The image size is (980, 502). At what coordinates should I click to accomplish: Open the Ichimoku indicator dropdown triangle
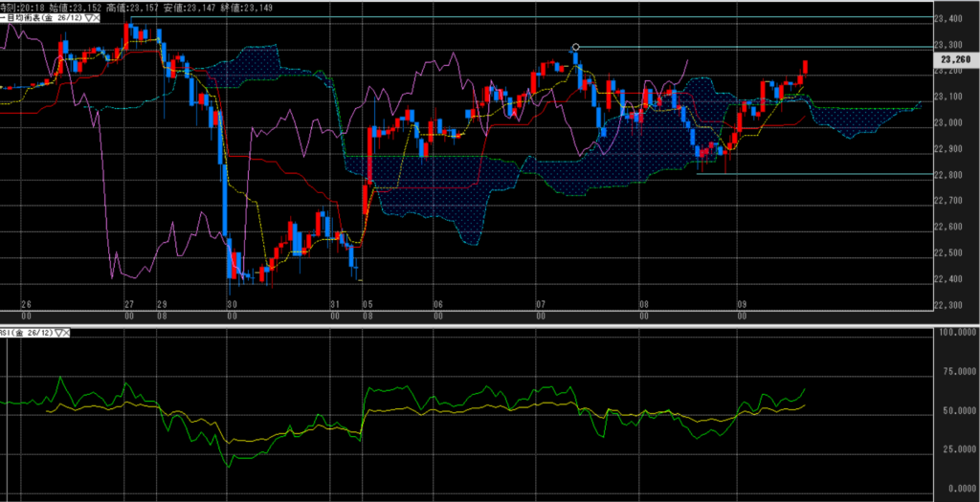[89, 18]
